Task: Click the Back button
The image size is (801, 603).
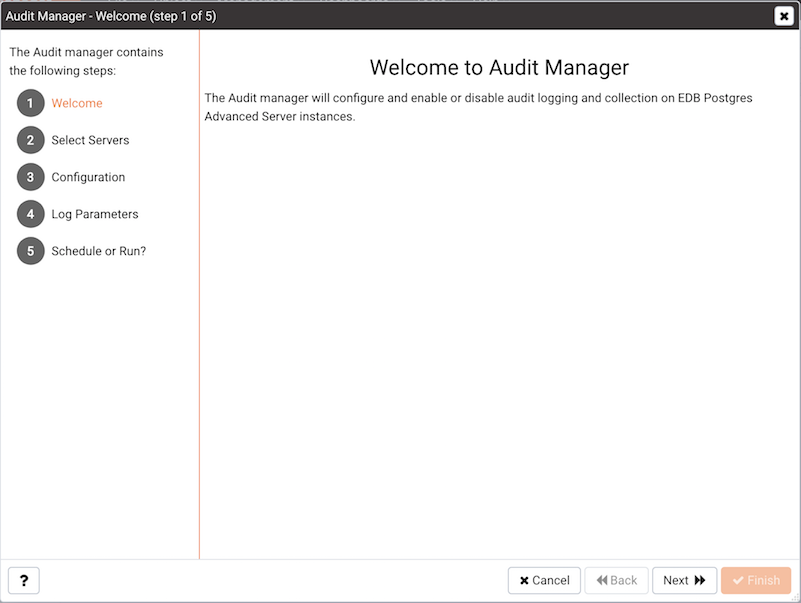Action: tap(617, 581)
